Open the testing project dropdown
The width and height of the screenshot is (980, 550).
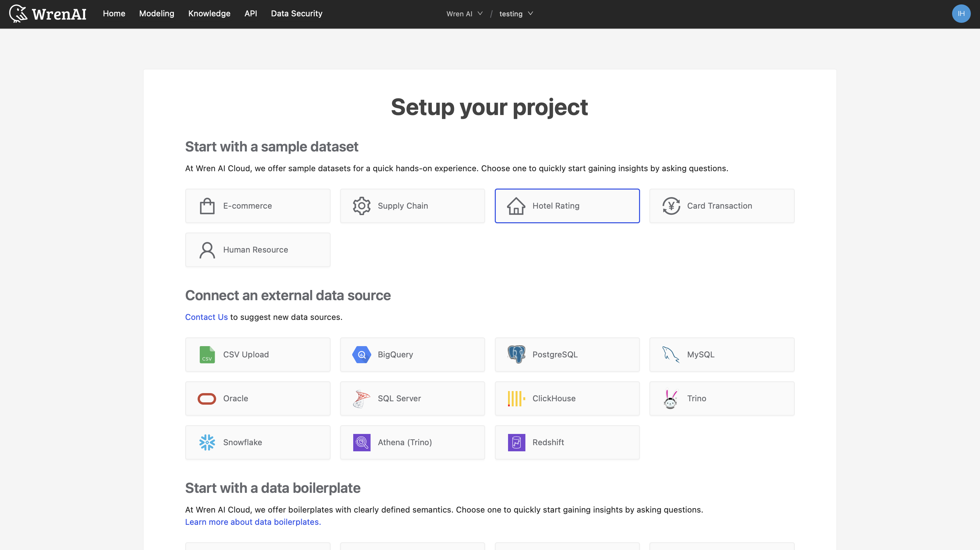(516, 14)
